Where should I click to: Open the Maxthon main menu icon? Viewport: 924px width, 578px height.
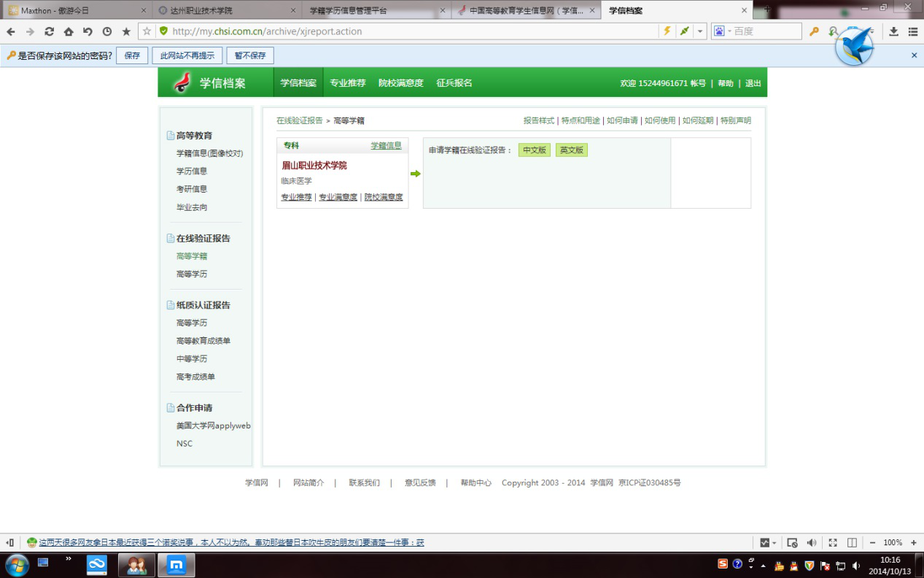point(912,31)
